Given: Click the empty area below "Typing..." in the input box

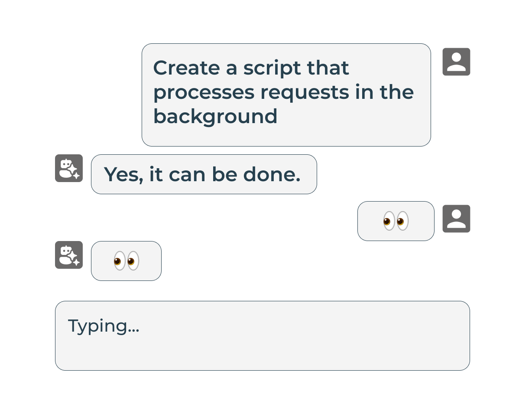Looking at the screenshot, I should [262, 353].
